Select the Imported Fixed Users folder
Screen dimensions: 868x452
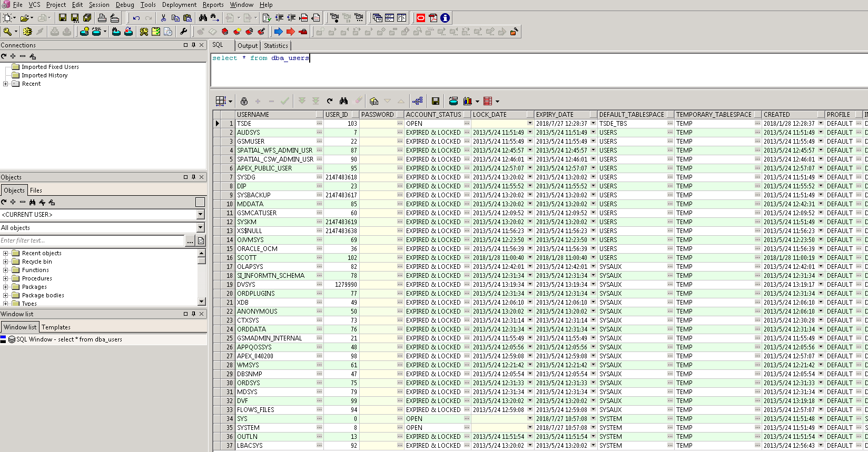(x=50, y=67)
